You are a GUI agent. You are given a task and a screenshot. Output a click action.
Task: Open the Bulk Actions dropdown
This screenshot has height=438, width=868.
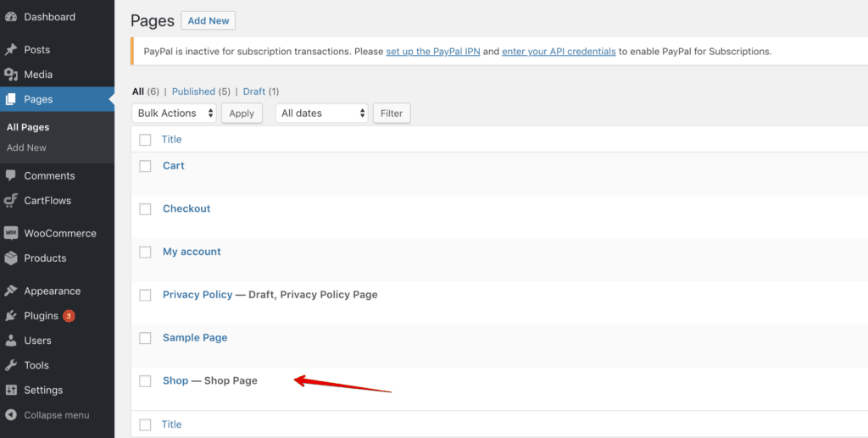tap(174, 114)
